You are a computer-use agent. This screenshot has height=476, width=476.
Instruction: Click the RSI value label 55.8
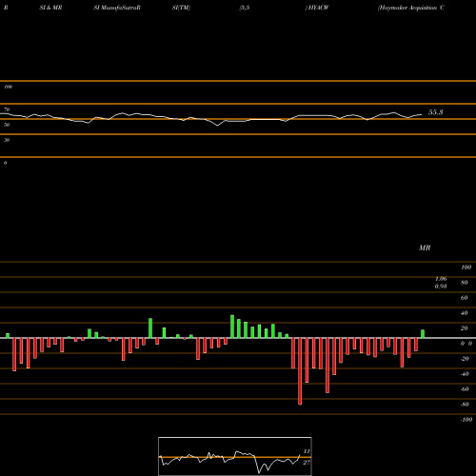point(435,112)
